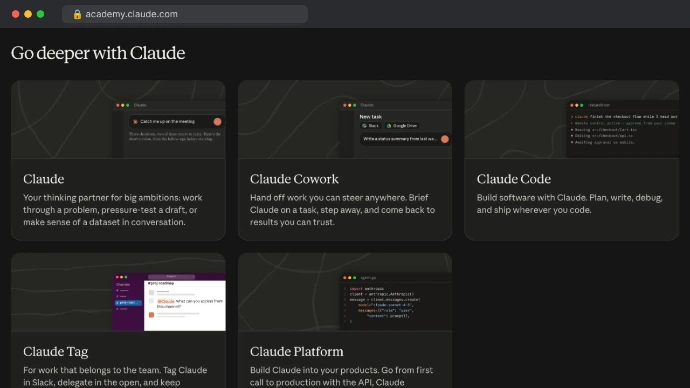Click the green maximize window button
Image resolution: width=690 pixels, height=388 pixels.
pos(40,14)
